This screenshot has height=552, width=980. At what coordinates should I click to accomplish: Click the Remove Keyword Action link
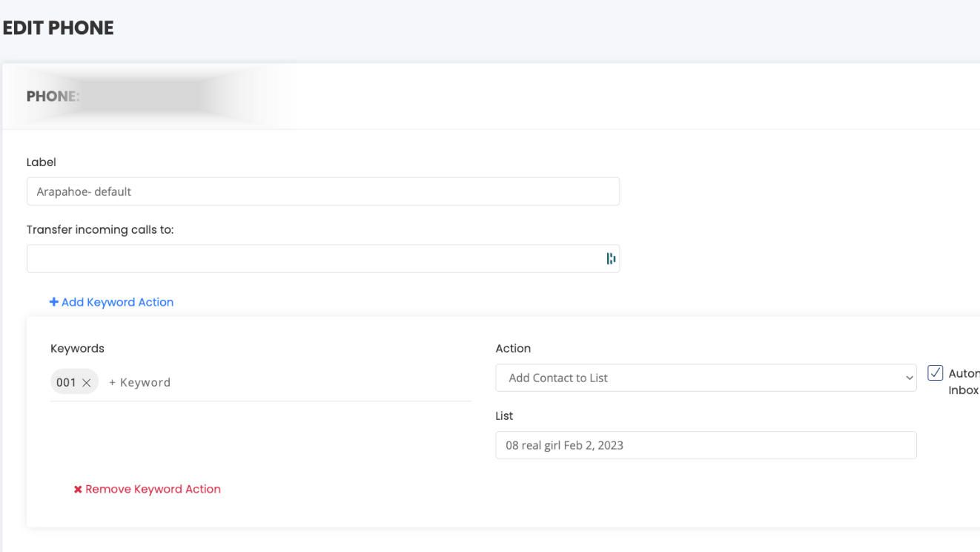click(153, 490)
